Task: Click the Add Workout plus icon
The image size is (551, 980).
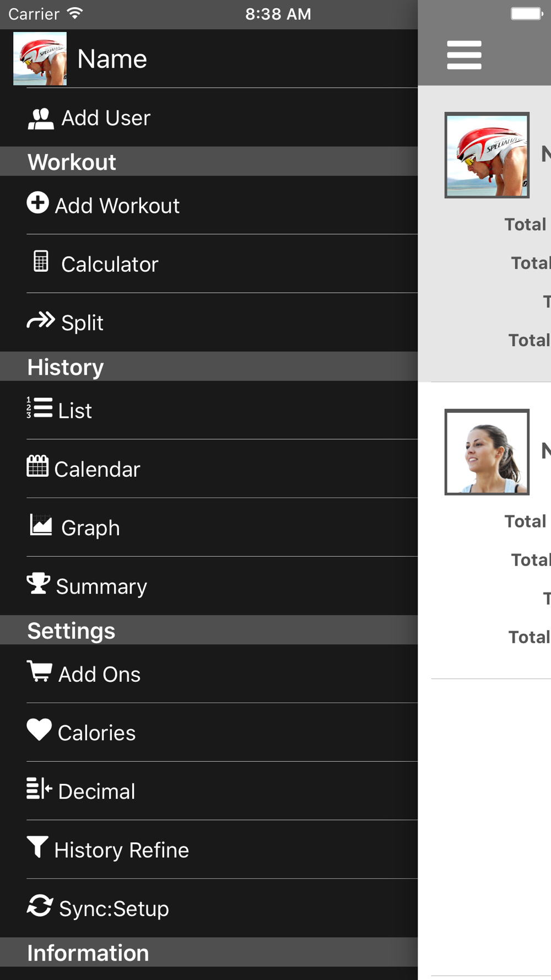Action: click(37, 203)
